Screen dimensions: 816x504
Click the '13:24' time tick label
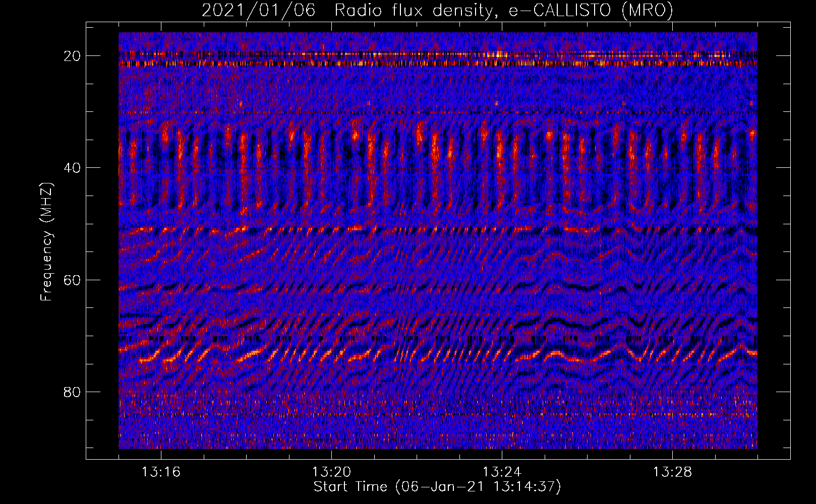click(502, 472)
